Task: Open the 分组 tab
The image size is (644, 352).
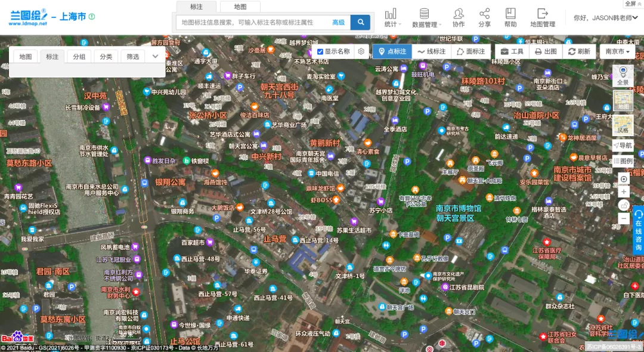Action: (x=79, y=57)
